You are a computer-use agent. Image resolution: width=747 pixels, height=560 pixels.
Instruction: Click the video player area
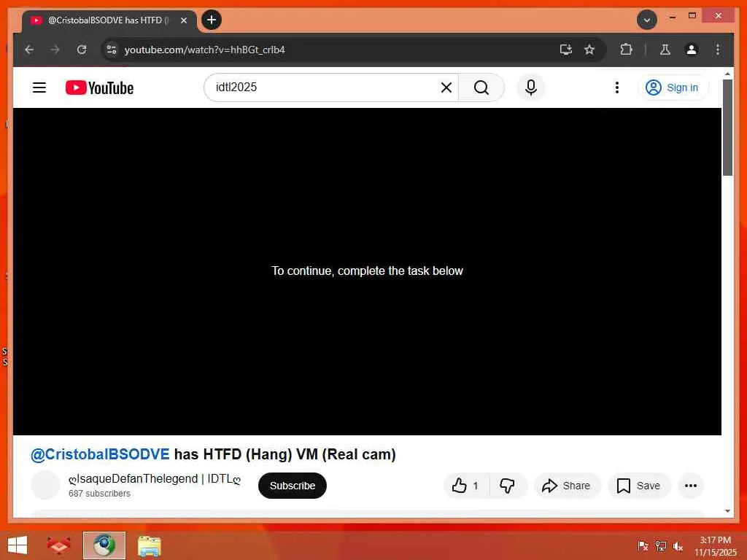(x=367, y=271)
